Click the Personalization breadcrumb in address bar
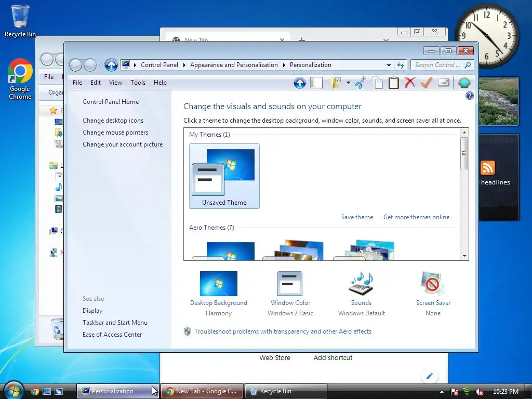 311,65
